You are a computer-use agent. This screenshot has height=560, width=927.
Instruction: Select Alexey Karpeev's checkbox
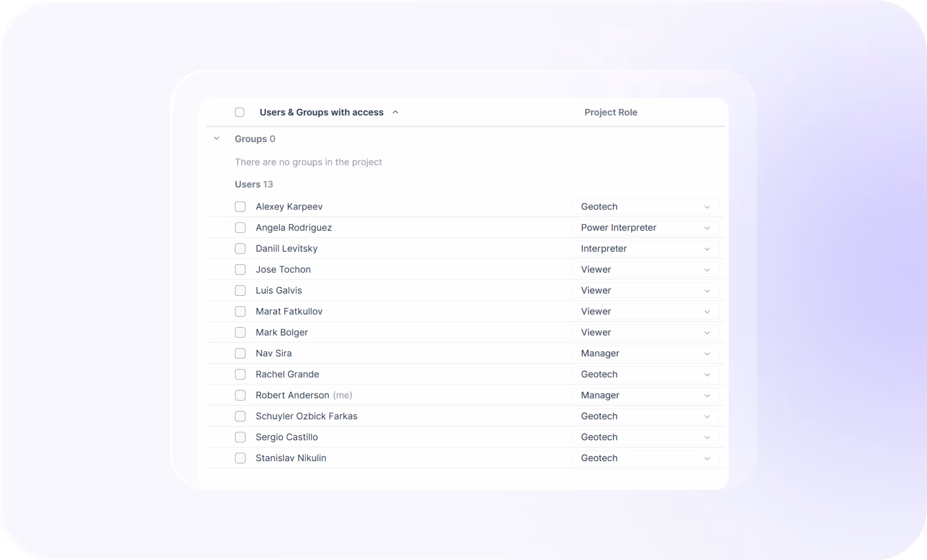(x=240, y=206)
